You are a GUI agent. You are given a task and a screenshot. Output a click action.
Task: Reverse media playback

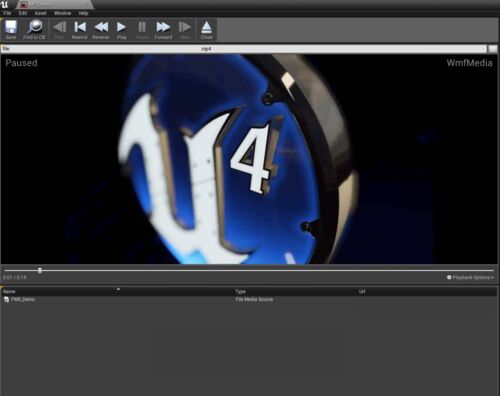[x=101, y=30]
